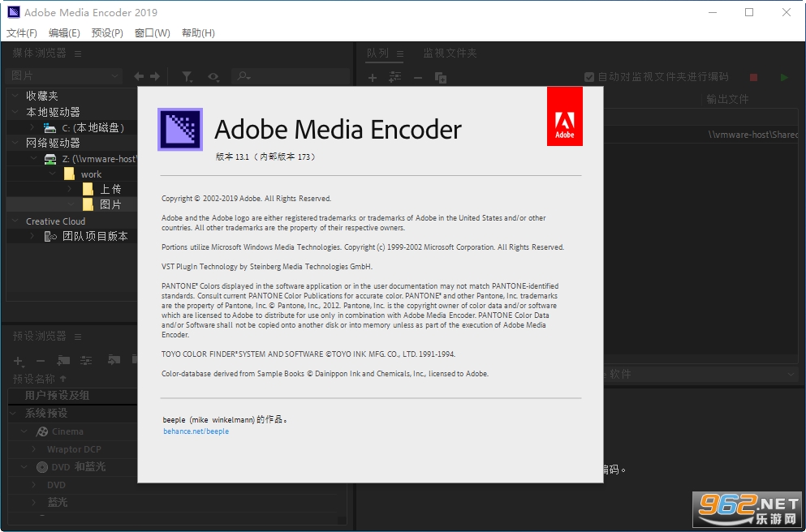The width and height of the screenshot is (806, 532).
Task: Click the renderer dropdown arrow at right
Action: tap(791, 375)
